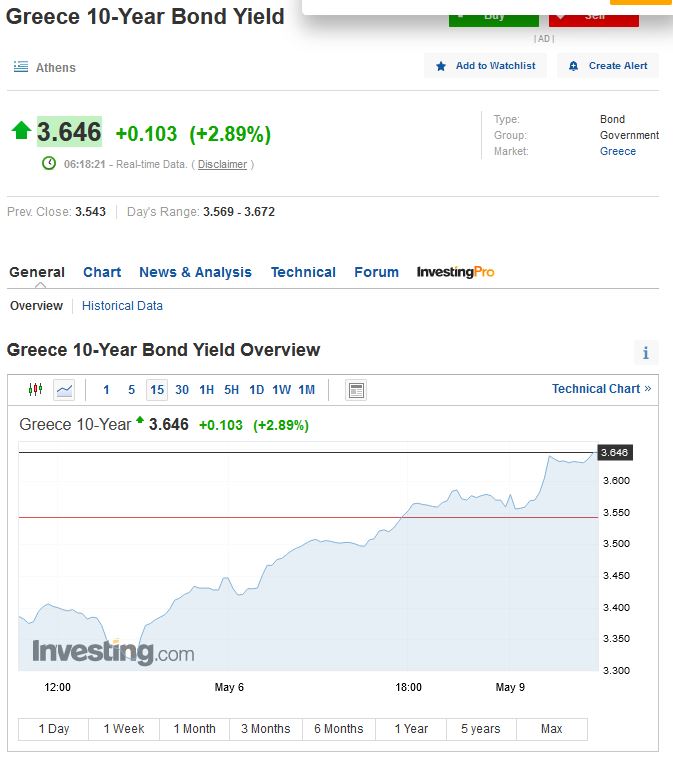Click the 3.646 price marker on chart
The height and width of the screenshot is (775, 673).
(614, 453)
